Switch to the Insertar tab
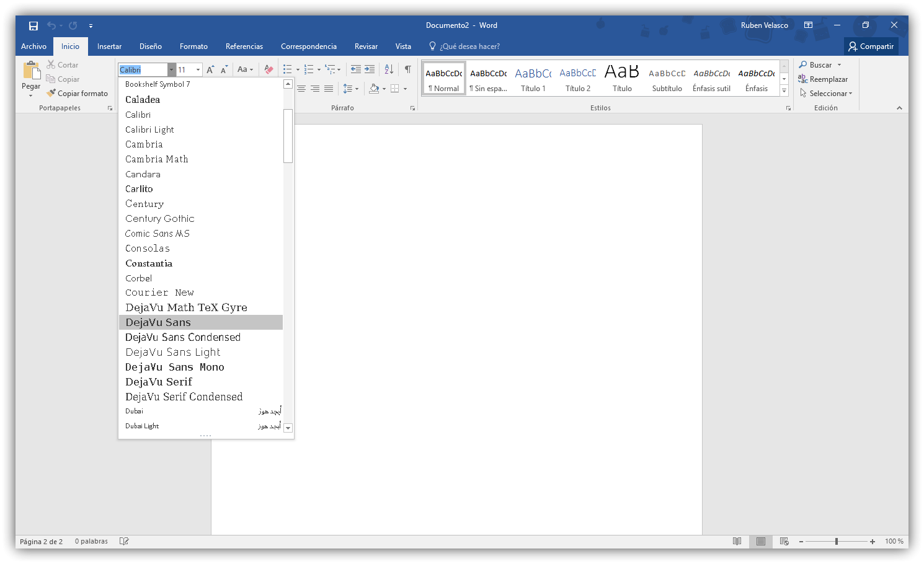924x564 pixels. pyautogui.click(x=109, y=46)
